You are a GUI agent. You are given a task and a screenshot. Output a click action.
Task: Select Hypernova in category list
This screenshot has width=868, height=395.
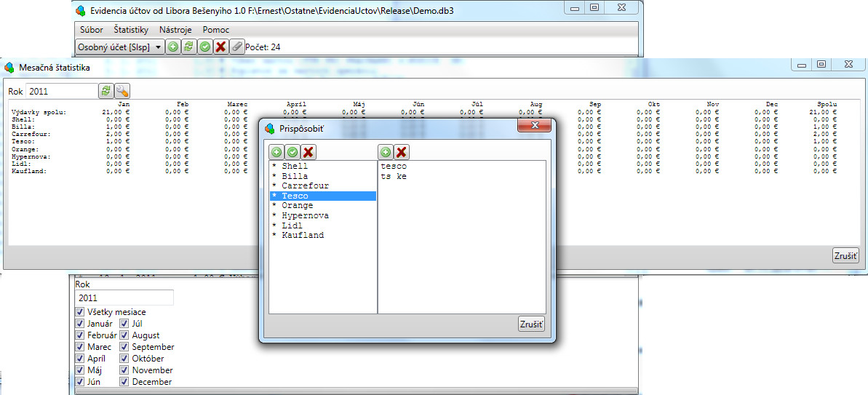[323, 216]
